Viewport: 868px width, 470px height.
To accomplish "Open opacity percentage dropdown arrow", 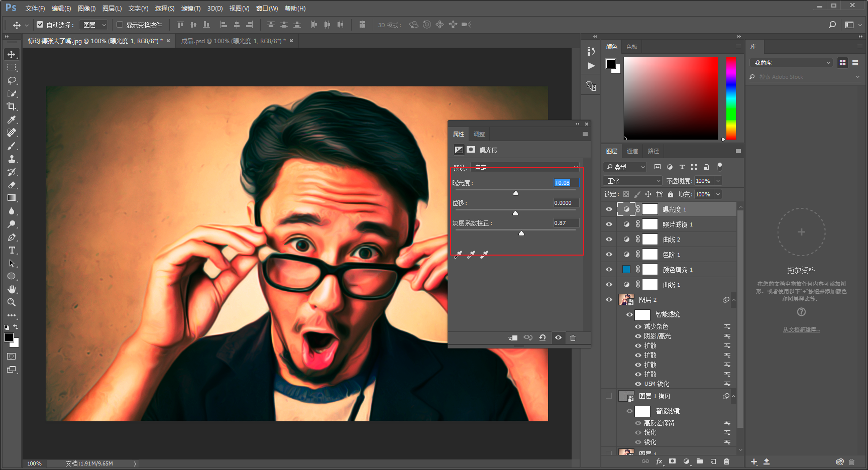I will pyautogui.click(x=718, y=181).
